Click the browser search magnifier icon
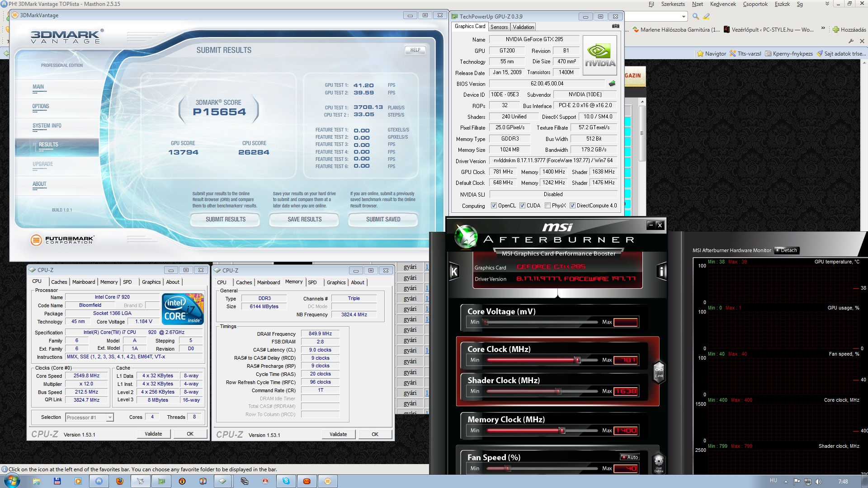 pos(696,16)
